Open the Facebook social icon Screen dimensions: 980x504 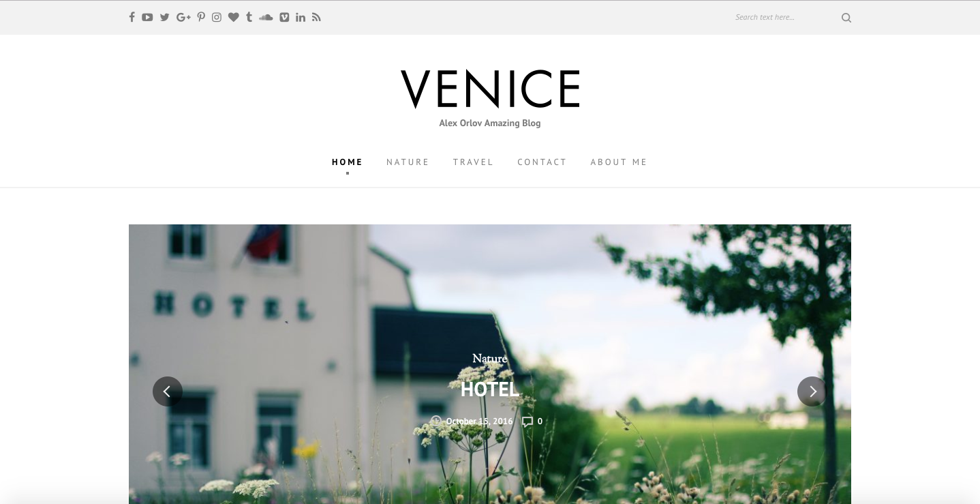(132, 17)
